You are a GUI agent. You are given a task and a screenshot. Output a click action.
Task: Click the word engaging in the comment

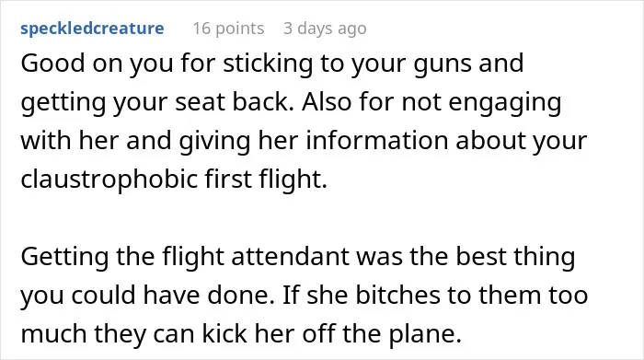504,102
